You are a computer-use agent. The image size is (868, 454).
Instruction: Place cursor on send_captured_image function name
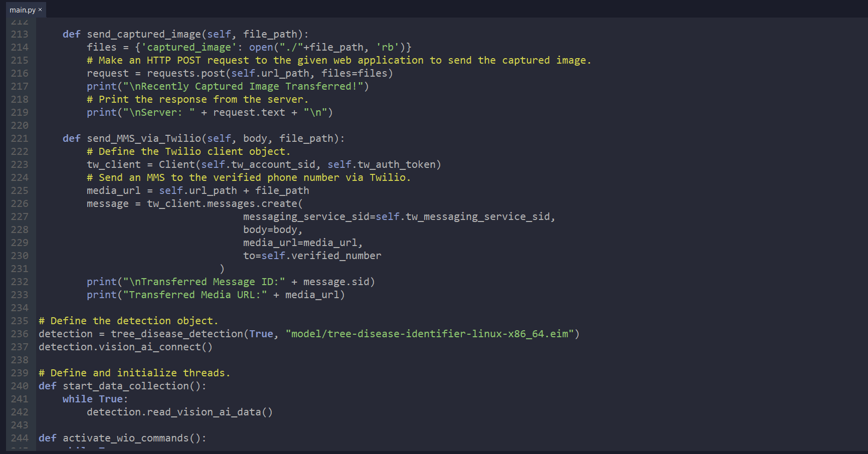click(x=143, y=34)
